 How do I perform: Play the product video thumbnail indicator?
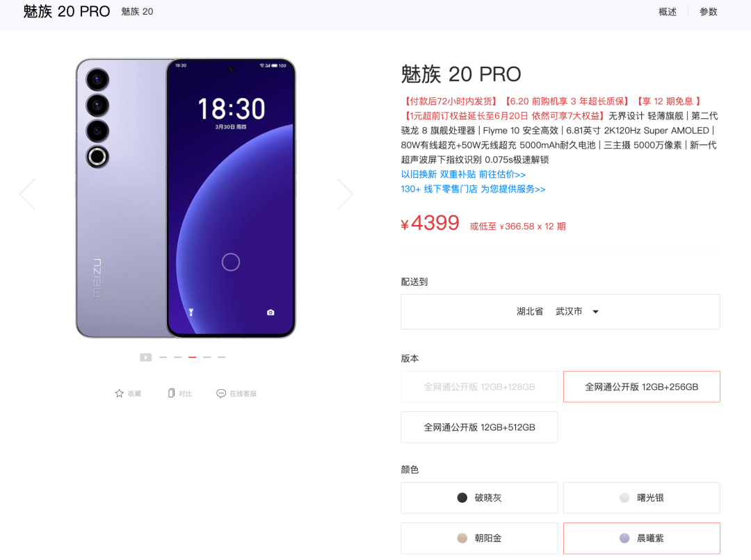[145, 358]
